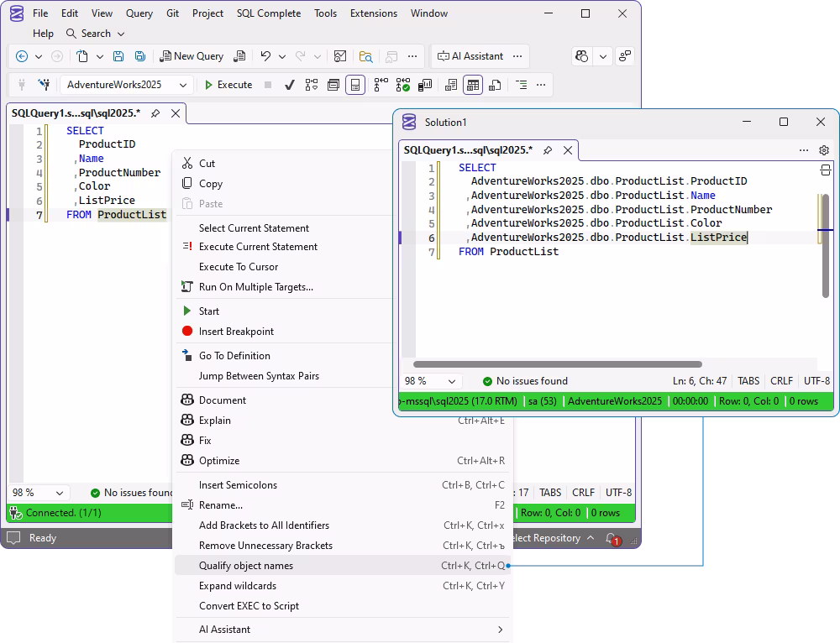Click No issues found in Solution1
This screenshot has width=840, height=643.
(x=525, y=381)
